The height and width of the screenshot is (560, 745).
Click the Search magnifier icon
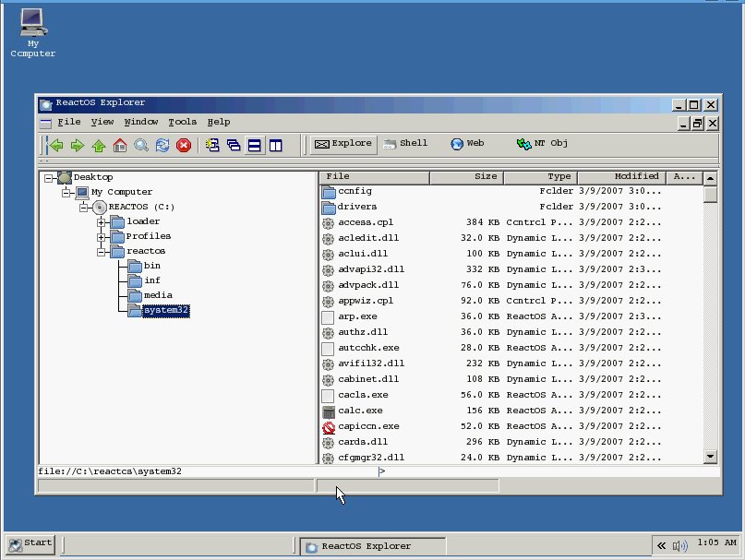(141, 145)
